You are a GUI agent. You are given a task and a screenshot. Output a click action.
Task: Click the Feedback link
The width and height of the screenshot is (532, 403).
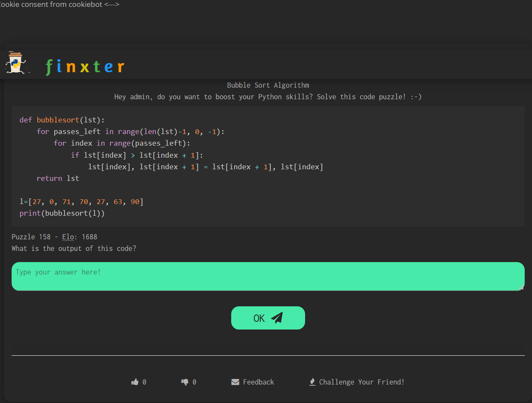[258, 382]
